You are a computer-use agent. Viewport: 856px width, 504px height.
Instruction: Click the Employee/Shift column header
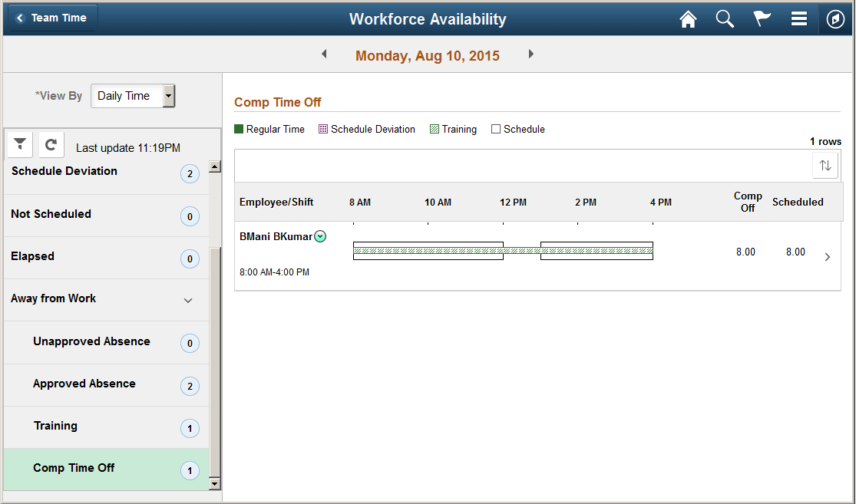(x=276, y=202)
